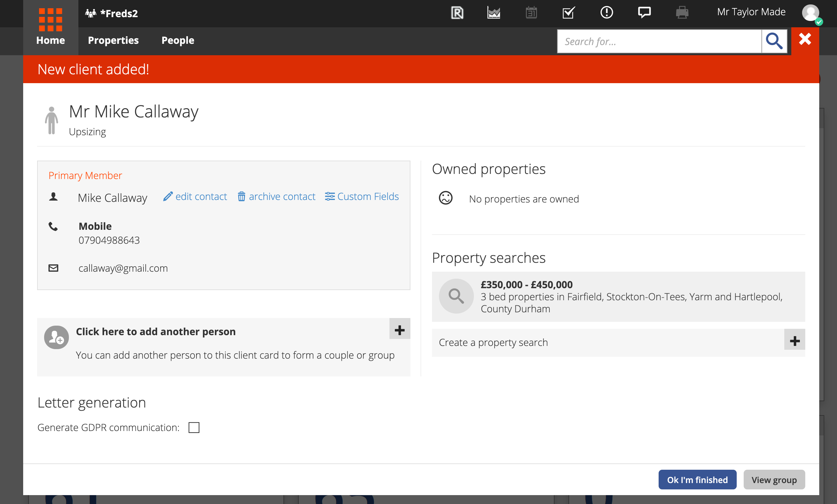
Task: Click the *Freds2 group title
Action: point(119,13)
